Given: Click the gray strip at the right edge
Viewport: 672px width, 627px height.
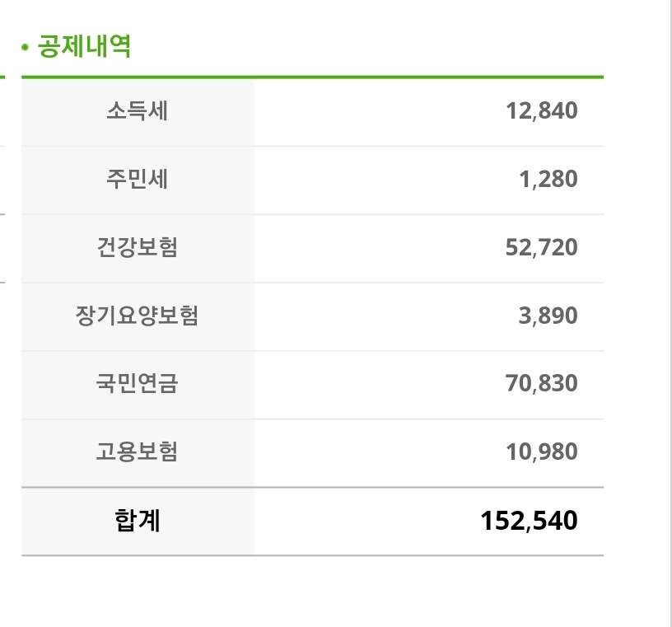Looking at the screenshot, I should [x=669, y=313].
